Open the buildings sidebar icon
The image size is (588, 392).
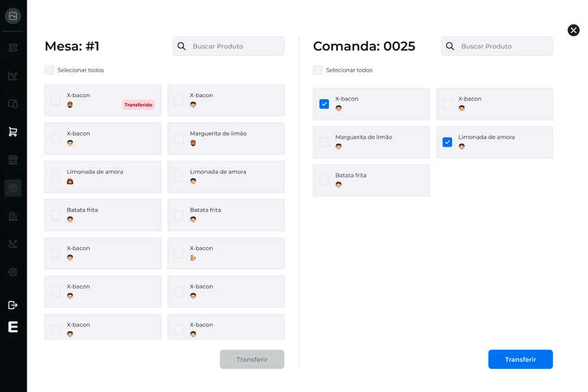point(13,216)
